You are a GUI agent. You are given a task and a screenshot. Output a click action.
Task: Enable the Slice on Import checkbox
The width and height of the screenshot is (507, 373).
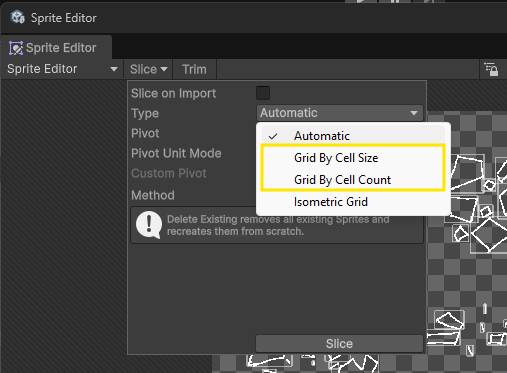click(x=263, y=93)
